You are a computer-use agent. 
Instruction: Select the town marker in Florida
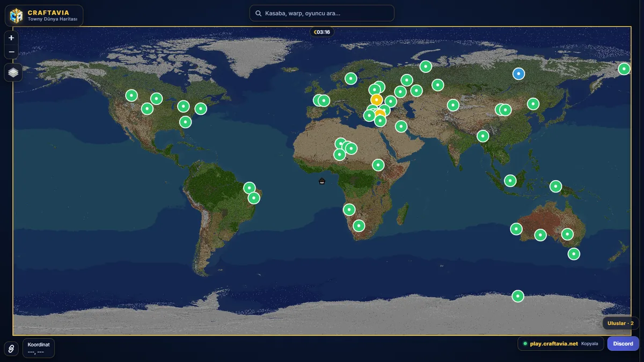tap(185, 122)
